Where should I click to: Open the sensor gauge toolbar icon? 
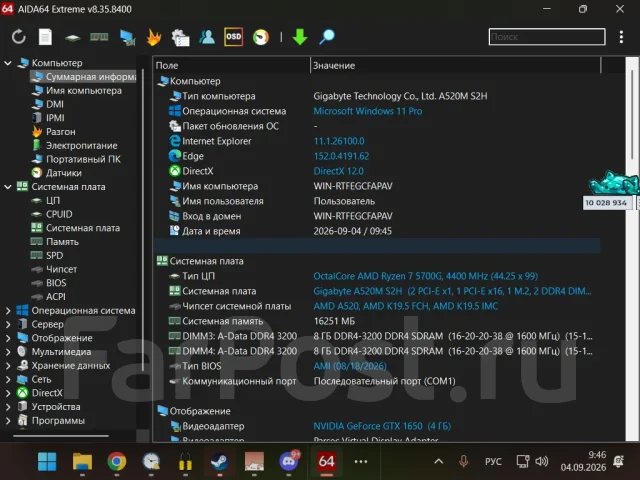pyautogui.click(x=261, y=37)
